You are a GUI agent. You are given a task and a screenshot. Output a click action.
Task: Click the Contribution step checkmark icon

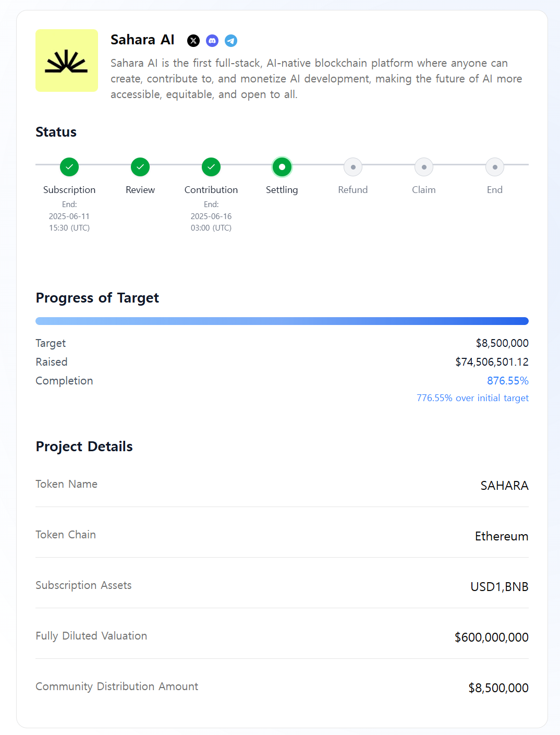point(211,167)
